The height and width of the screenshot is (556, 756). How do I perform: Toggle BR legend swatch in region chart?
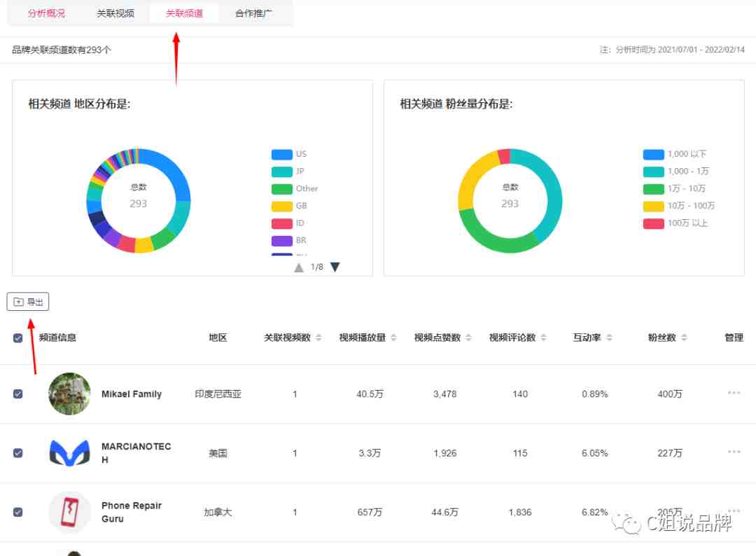[282, 241]
